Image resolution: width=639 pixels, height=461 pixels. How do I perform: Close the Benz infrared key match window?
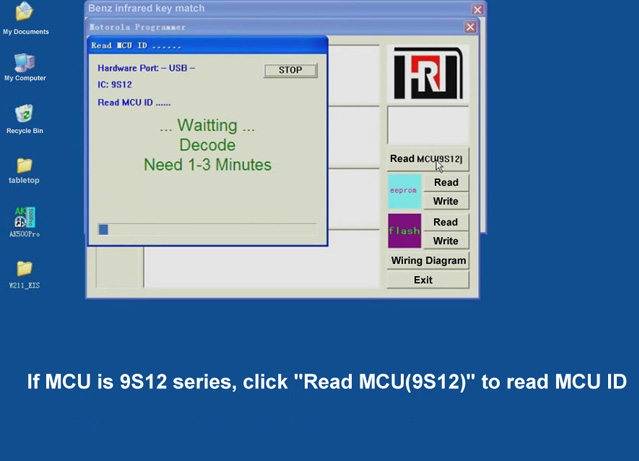pyautogui.click(x=477, y=9)
